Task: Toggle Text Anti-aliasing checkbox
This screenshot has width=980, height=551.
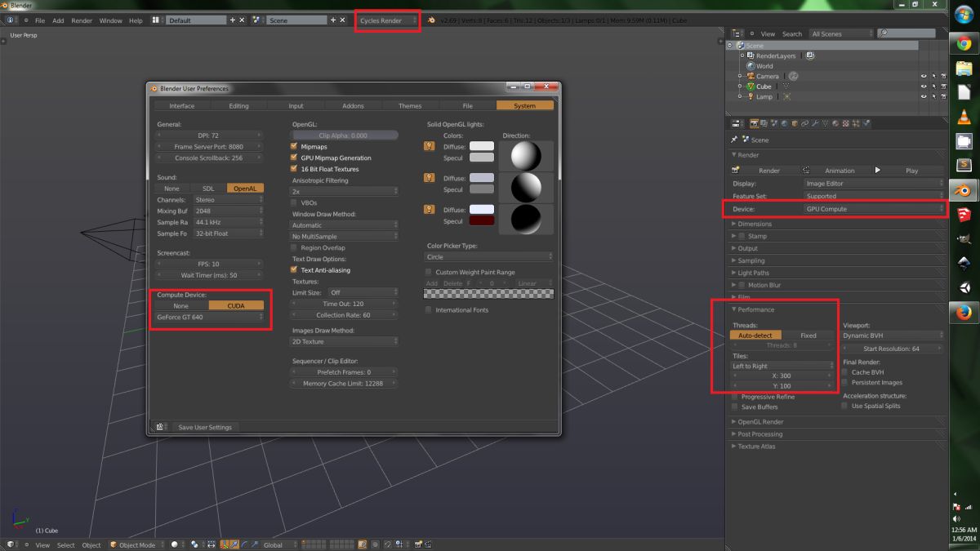Action: (x=294, y=270)
